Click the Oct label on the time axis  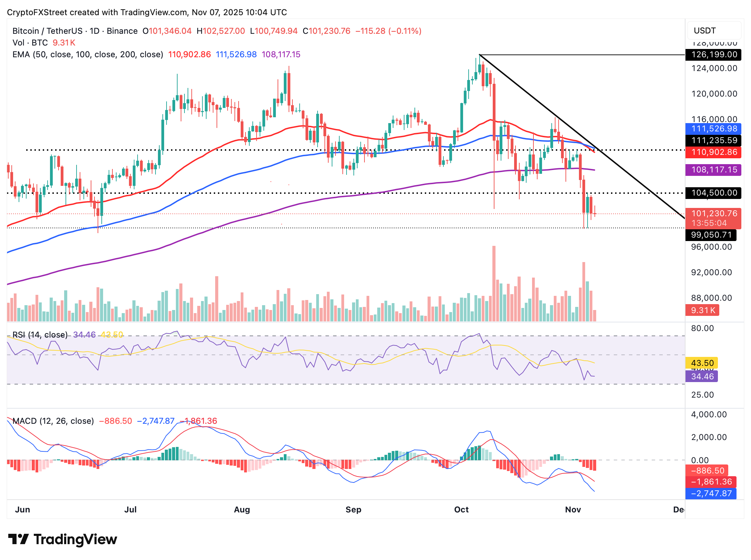point(461,509)
